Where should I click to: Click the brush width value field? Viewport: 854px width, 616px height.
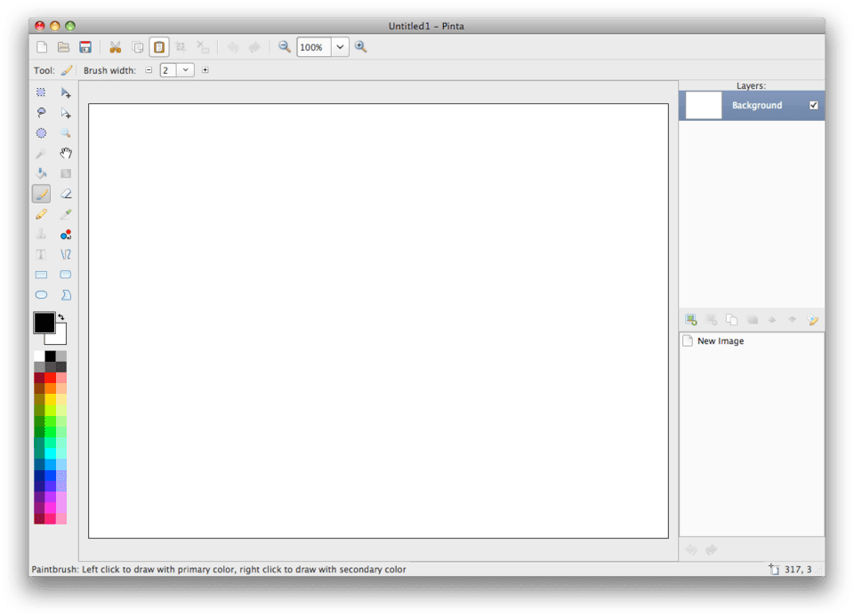click(x=168, y=70)
